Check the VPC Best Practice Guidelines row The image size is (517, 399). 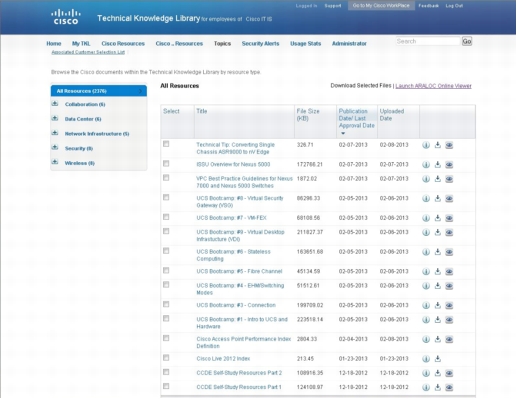166,178
